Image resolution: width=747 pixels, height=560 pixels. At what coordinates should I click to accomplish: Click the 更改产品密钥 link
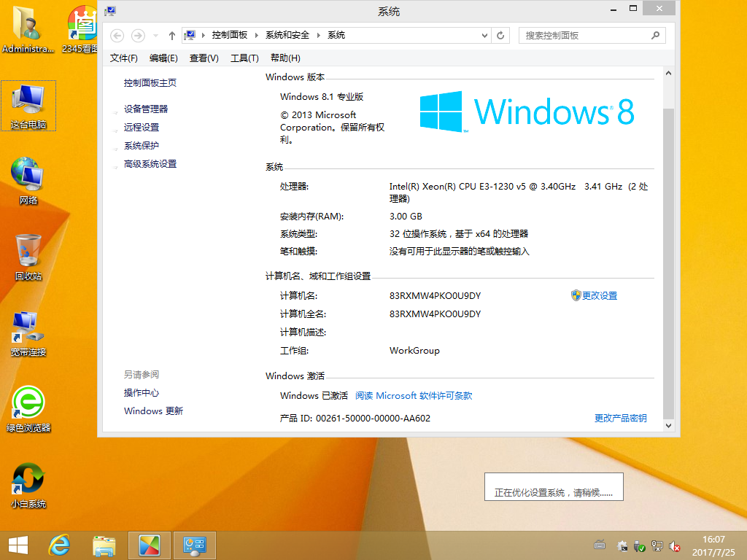click(620, 419)
